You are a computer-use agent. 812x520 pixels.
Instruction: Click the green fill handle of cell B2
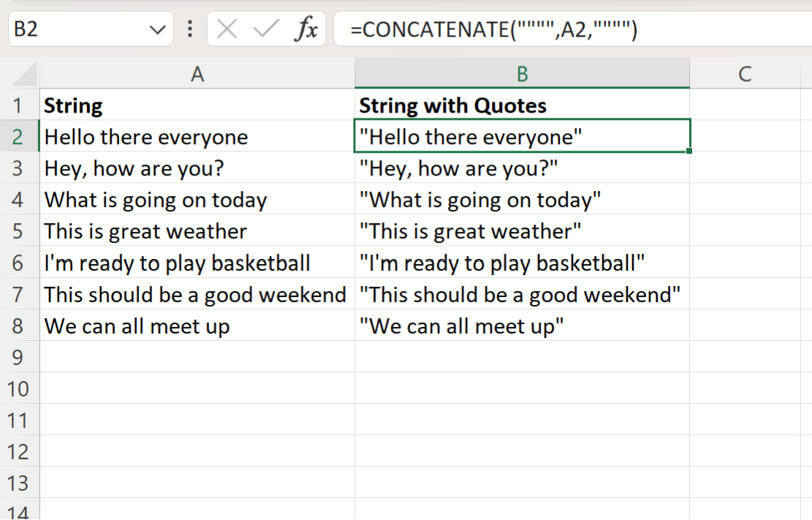coord(688,149)
